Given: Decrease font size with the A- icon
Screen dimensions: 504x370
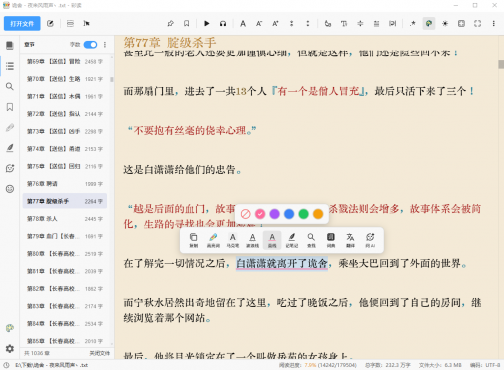Looking at the screenshot, I should [259, 23].
